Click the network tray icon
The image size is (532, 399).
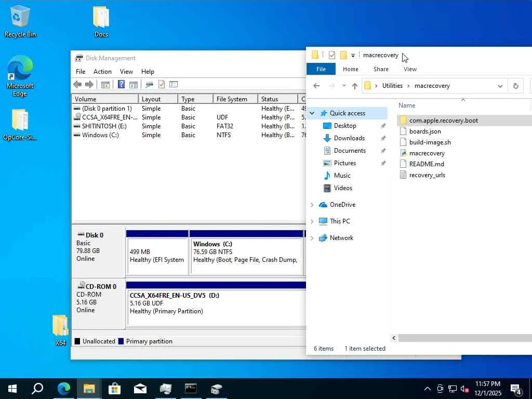click(453, 389)
